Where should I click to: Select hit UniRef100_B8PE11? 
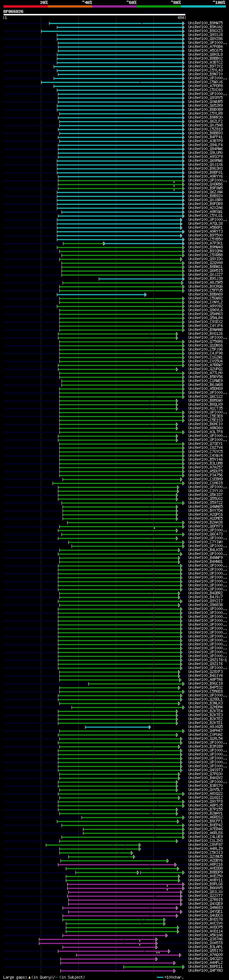point(205,966)
